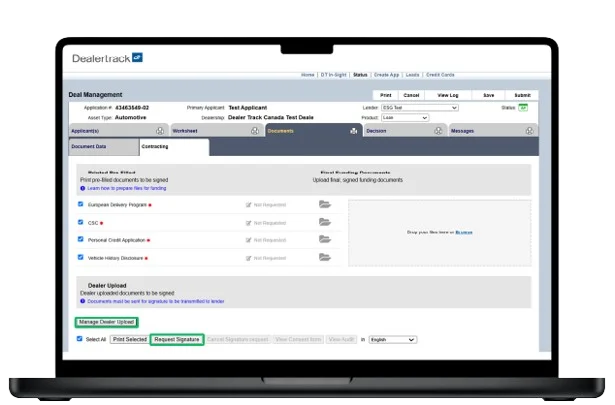This screenshot has height=405, width=615.
Task: Open folder icon for Vehicle History Disclosure
Action: (324, 257)
